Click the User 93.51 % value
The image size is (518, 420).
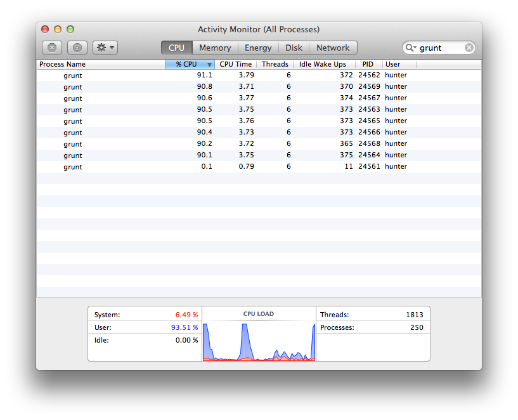(185, 327)
